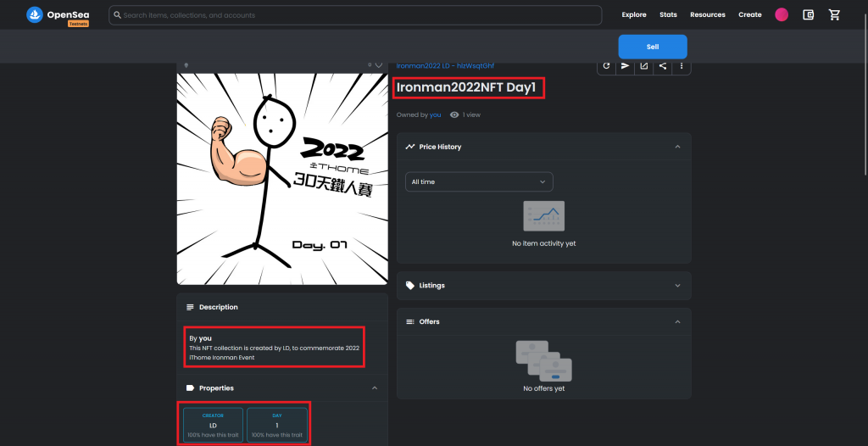Click the Properties label icon
This screenshot has height=446, width=868.
[x=190, y=388]
